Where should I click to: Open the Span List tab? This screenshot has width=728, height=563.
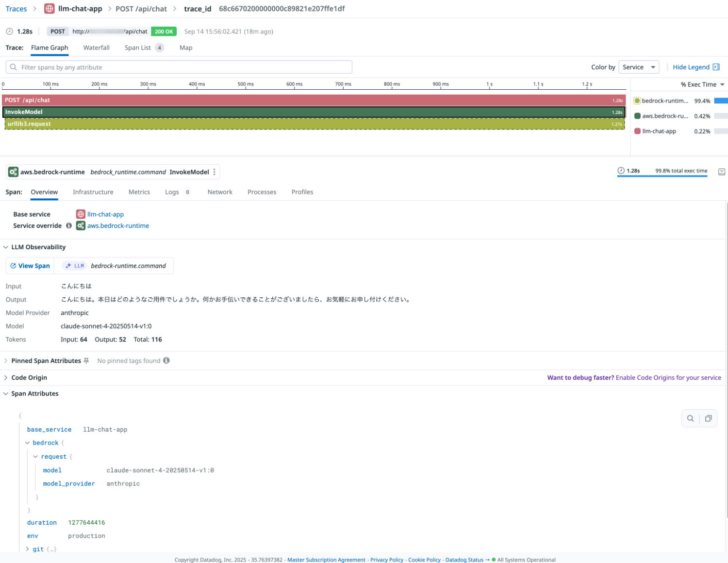[x=144, y=48]
